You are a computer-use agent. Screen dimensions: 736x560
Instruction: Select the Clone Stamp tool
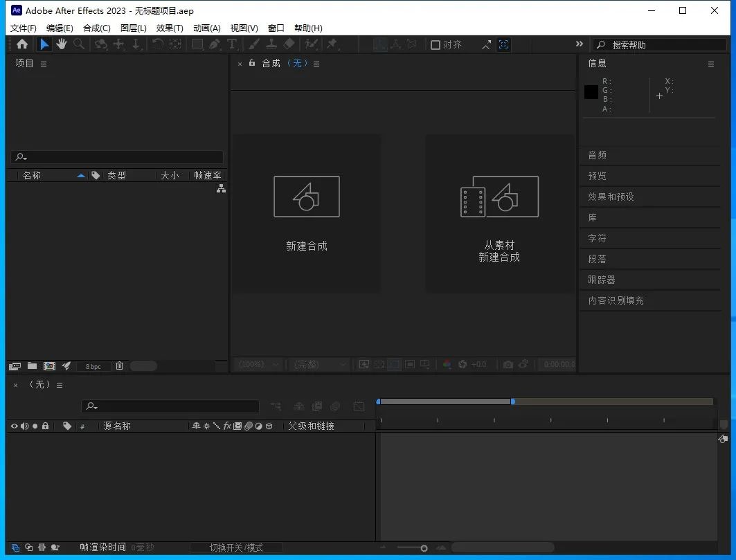[x=271, y=44]
